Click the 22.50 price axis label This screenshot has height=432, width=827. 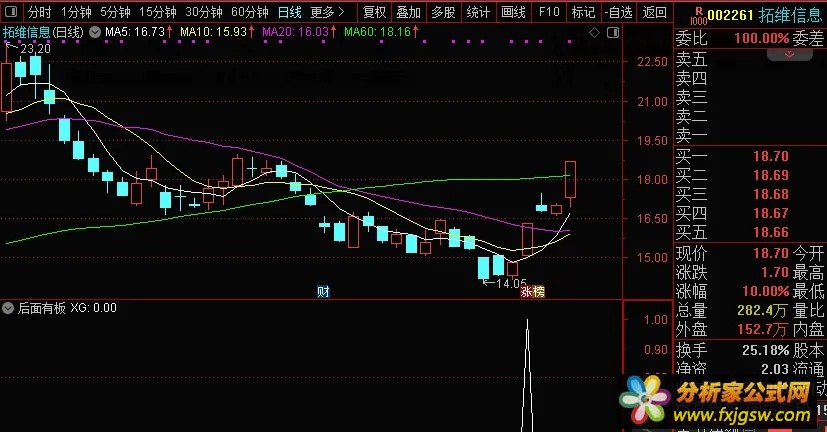pos(652,62)
